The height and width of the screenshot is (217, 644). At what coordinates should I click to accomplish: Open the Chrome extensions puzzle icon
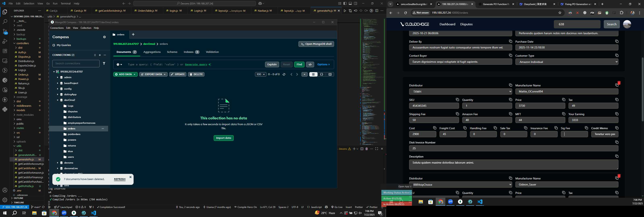(x=621, y=13)
